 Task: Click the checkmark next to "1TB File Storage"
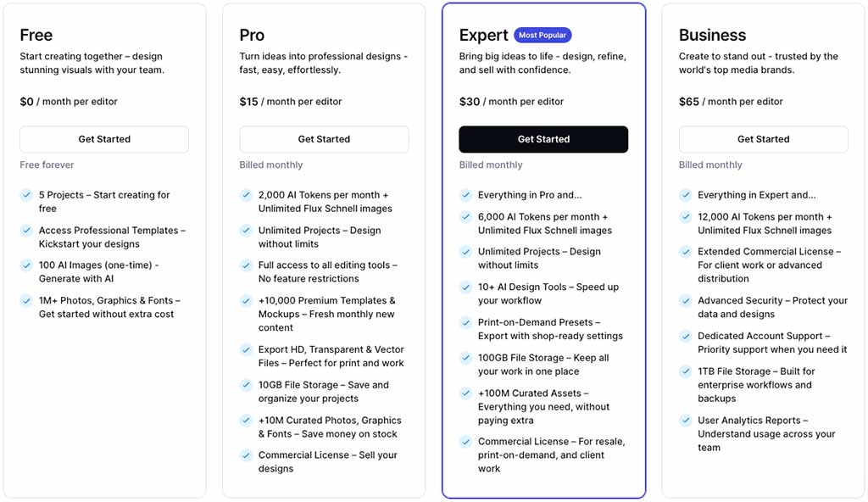[x=685, y=371]
